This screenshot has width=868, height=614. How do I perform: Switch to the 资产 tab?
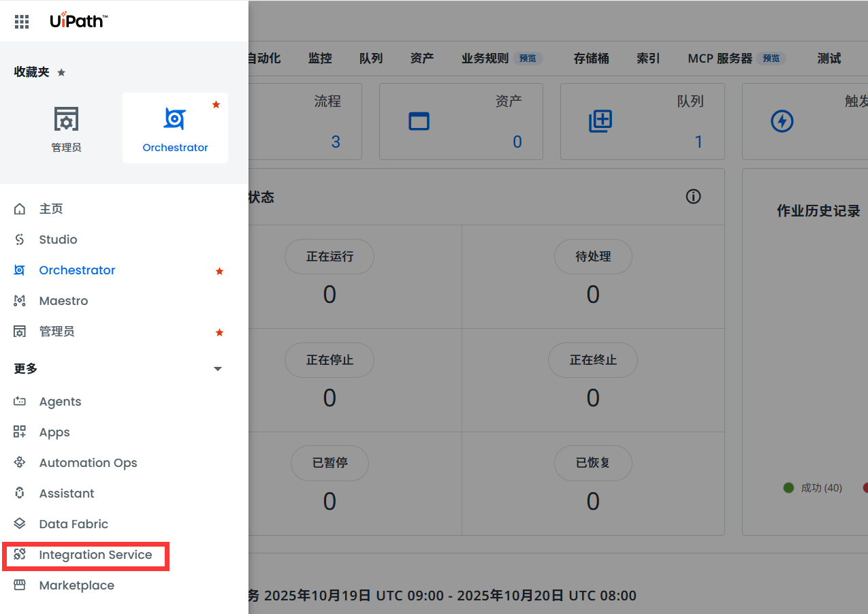[422, 59]
